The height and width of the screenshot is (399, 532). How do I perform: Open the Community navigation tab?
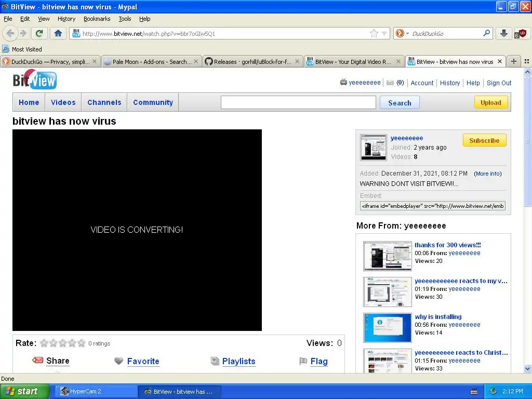pos(153,102)
